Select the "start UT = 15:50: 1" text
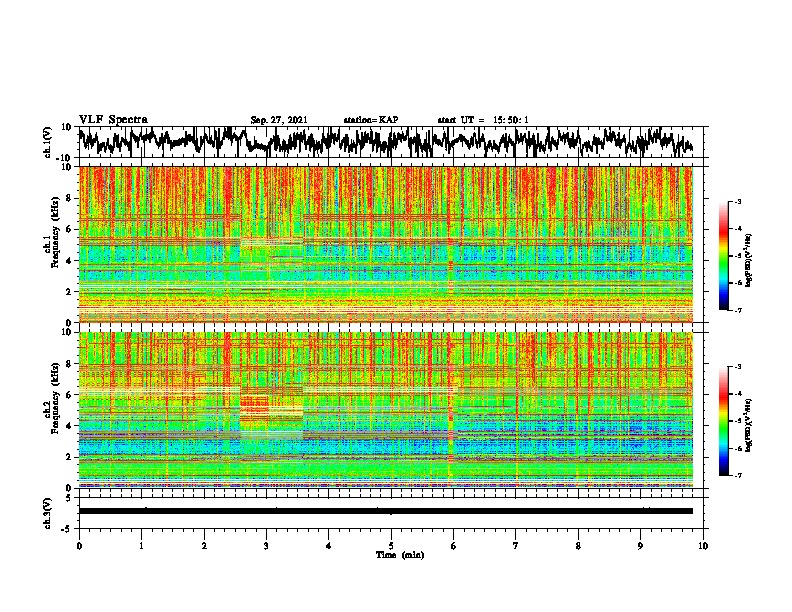Screen dimensions: 792x612 [x=483, y=120]
